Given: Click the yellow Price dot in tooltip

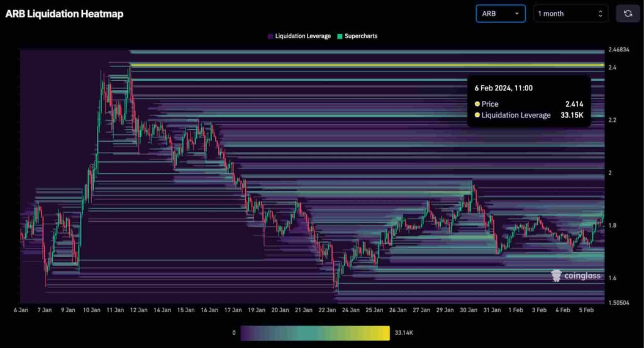Looking at the screenshot, I should (x=477, y=104).
